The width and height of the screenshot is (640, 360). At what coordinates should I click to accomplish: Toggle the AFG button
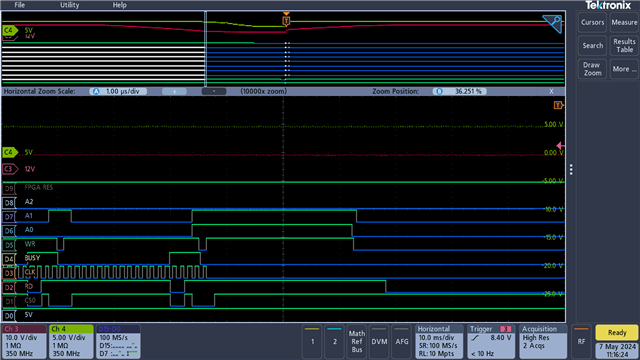[x=402, y=342]
